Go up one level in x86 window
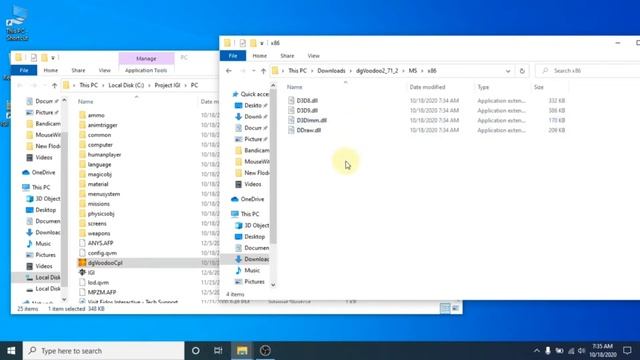Viewport: 640px width, 360px height. pyautogui.click(x=263, y=71)
